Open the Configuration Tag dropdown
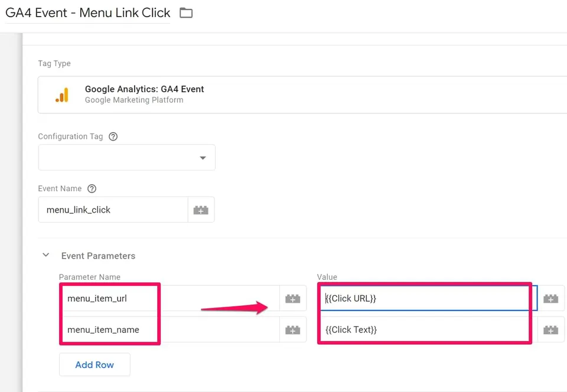This screenshot has height=392, width=567. pos(126,158)
